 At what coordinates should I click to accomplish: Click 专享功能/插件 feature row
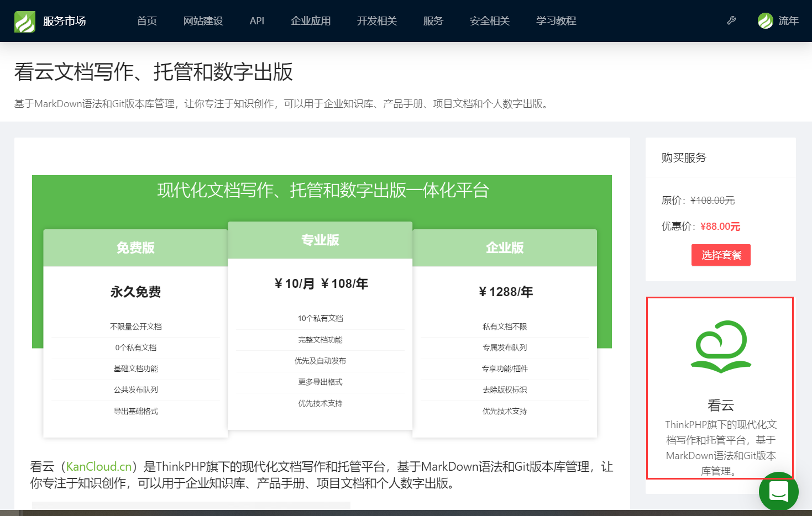click(x=505, y=368)
